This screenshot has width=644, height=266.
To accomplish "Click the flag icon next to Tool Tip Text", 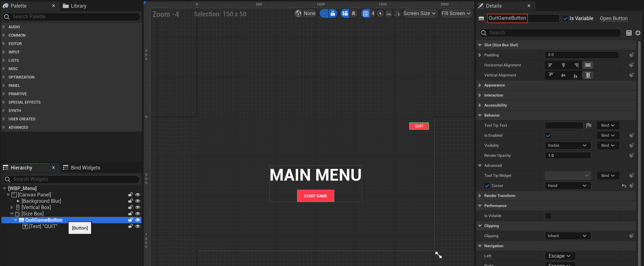I will coord(589,125).
